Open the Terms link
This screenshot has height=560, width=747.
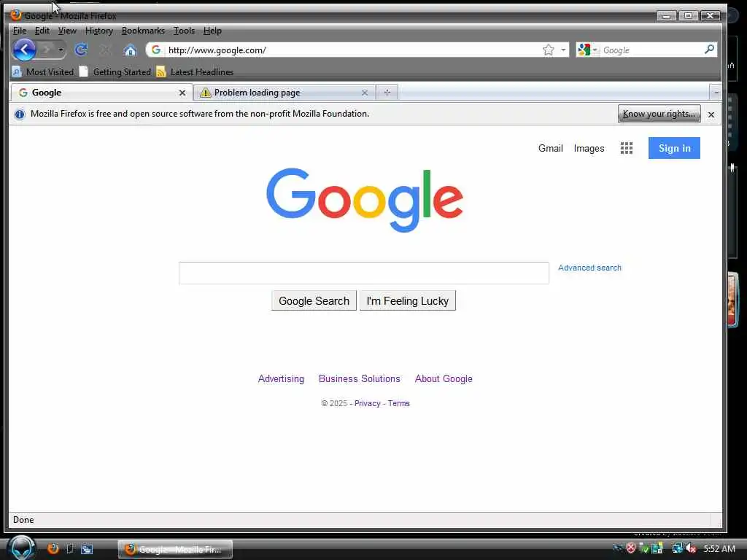click(399, 403)
